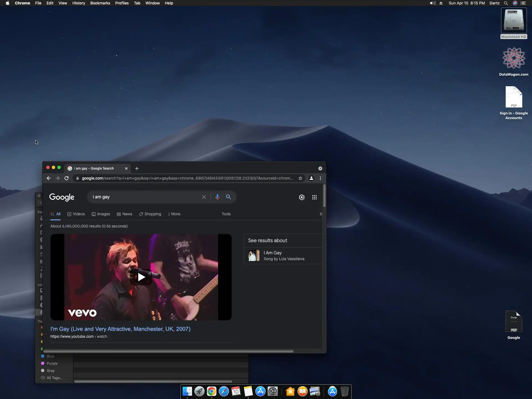Image resolution: width=532 pixels, height=399 pixels.
Task: Expand the More search filters
Action: click(x=174, y=214)
